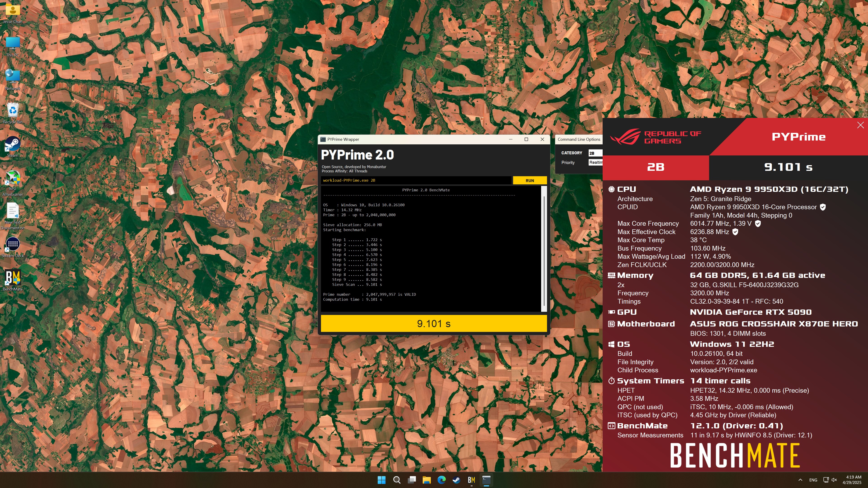
Task: Switch to BenchMate in the taskbar
Action: point(471,480)
